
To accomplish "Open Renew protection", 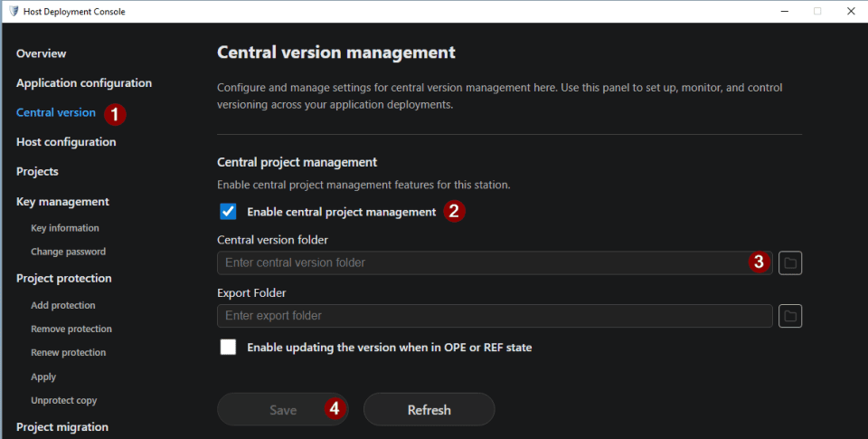I will 68,352.
